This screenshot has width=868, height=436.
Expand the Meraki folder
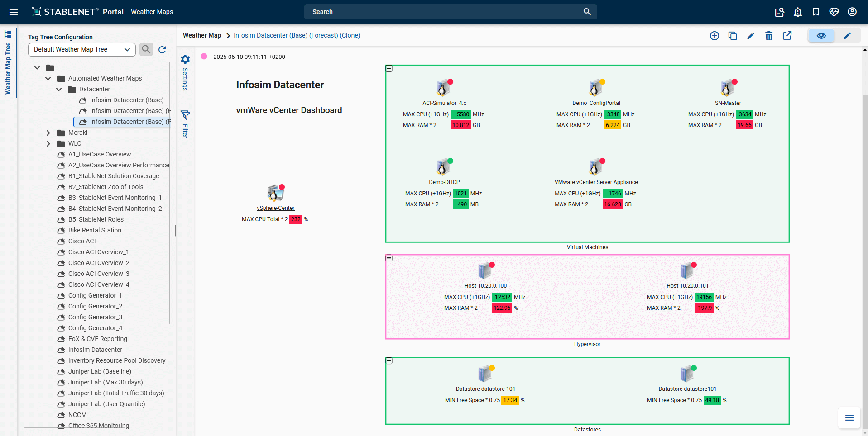click(48, 133)
